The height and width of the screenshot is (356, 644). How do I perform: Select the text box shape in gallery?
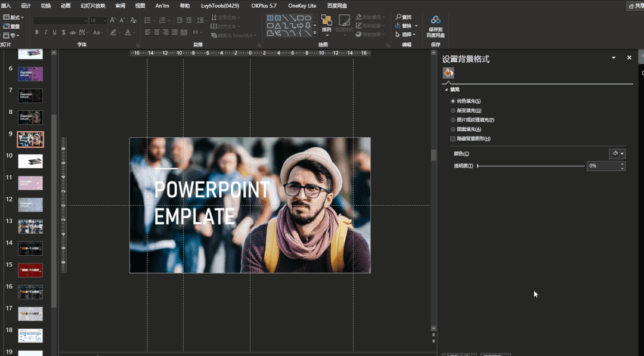(270, 18)
